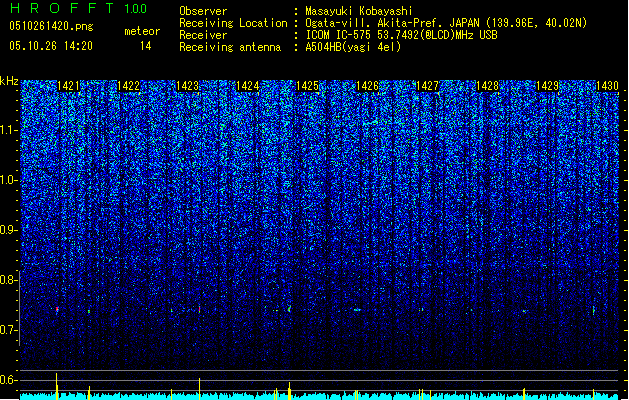Click the 1427 time marker

pos(428,86)
